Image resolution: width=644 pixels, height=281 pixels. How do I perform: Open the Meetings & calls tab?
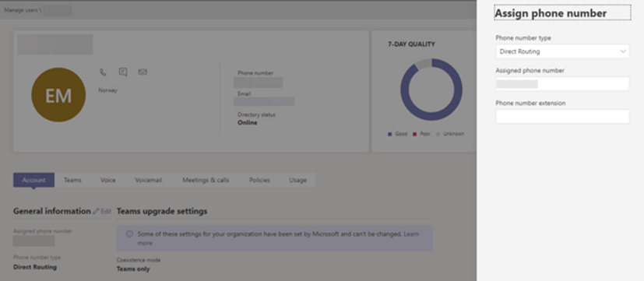[206, 180]
